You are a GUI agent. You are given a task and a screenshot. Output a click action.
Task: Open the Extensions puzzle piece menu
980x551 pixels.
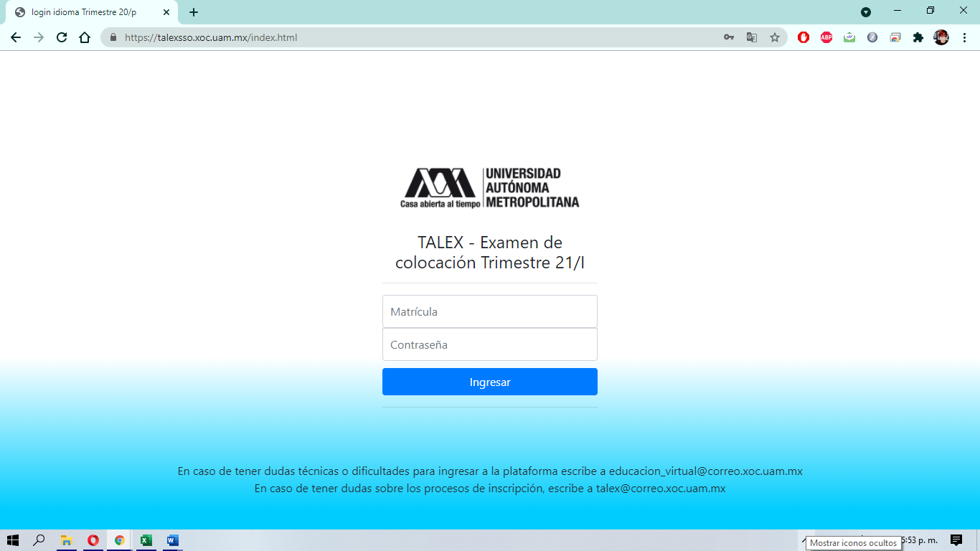(918, 37)
